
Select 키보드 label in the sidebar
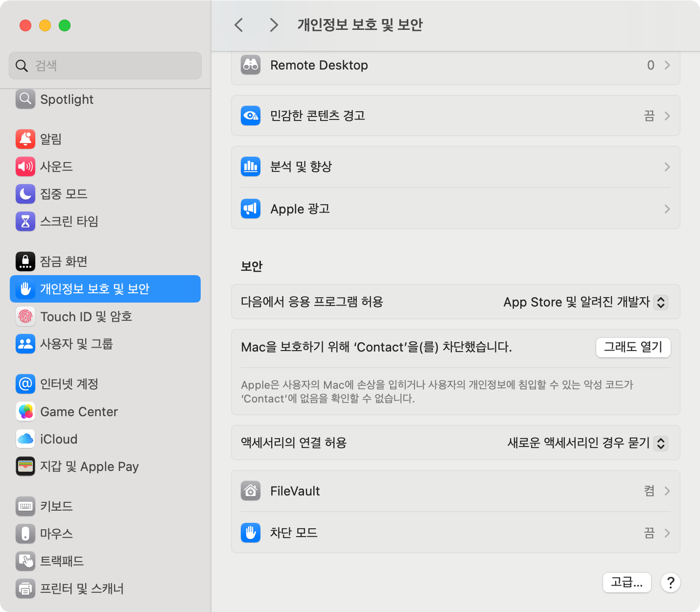(56, 506)
